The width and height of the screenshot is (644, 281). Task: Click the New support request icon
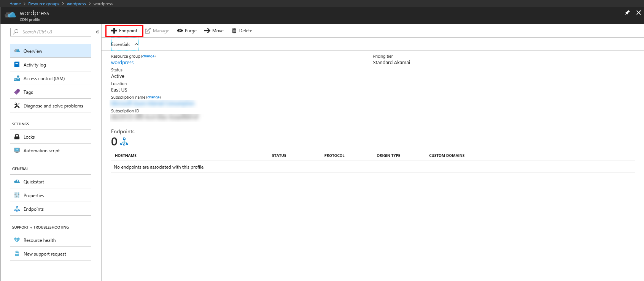17,254
